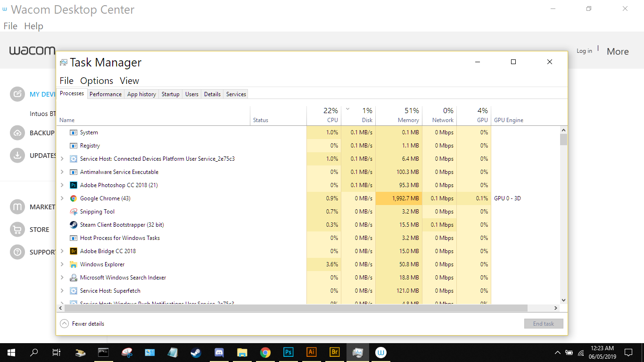Expand the Antimalware Service Executable row

[62, 172]
